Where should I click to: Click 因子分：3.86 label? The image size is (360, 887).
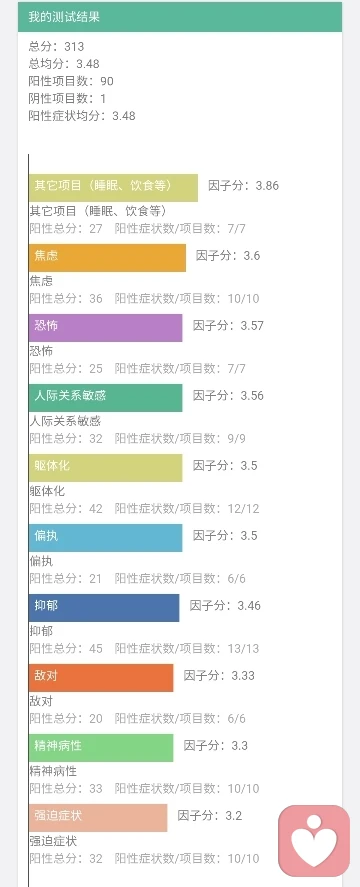pyautogui.click(x=243, y=186)
